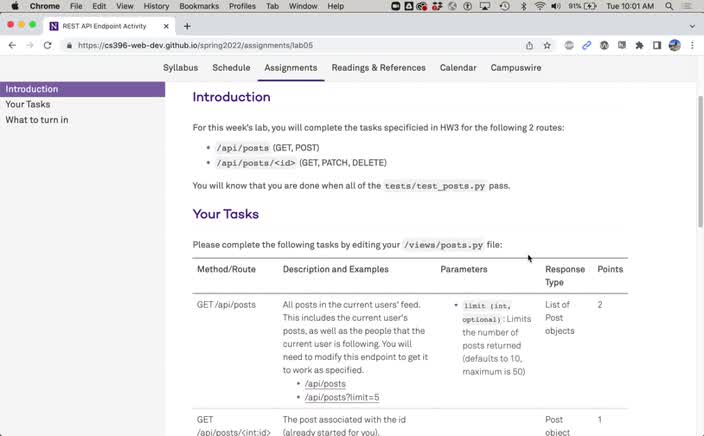Open the Bookmarks menu in the menu bar
Image resolution: width=704 pixels, height=436 pixels.
[199, 6]
